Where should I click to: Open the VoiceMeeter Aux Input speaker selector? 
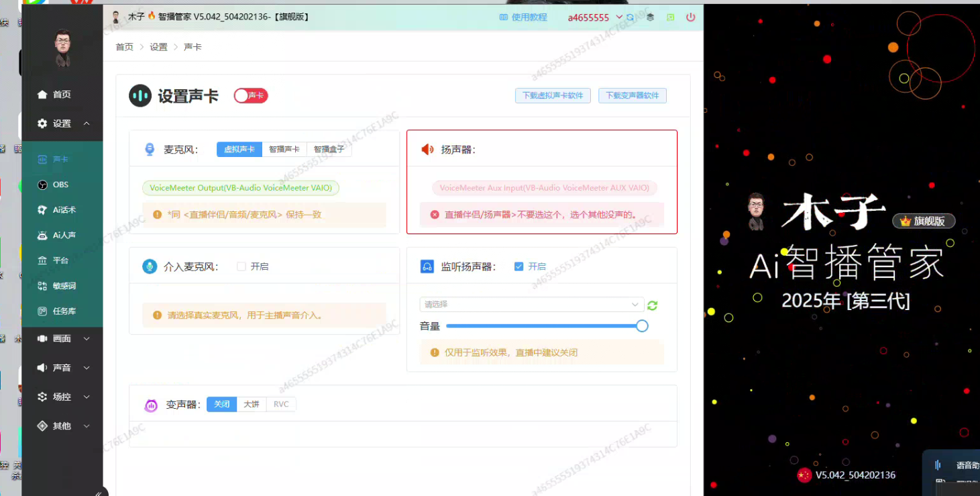(545, 188)
